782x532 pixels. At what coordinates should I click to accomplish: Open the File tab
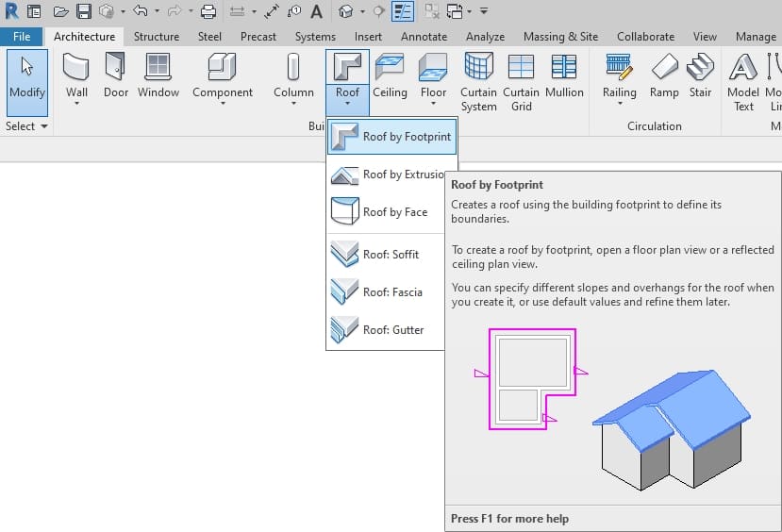(22, 37)
